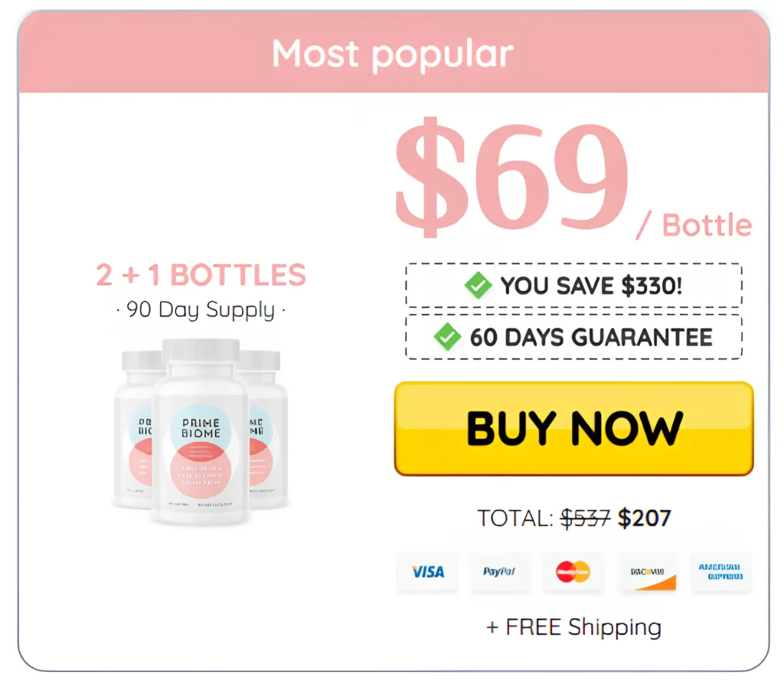The image size is (784, 697).
Task: Click the green checkmark beside 60 DAYS GUARANTEE
Action: 447,337
